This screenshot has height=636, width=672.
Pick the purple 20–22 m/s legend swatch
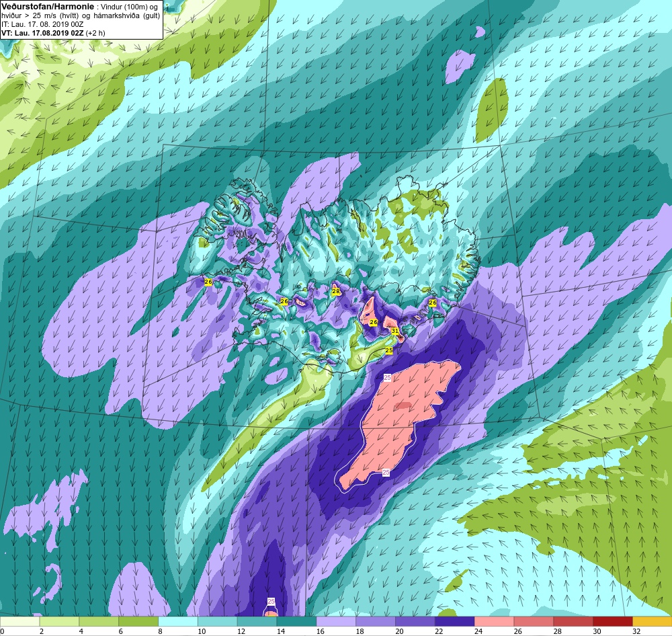[415, 621]
